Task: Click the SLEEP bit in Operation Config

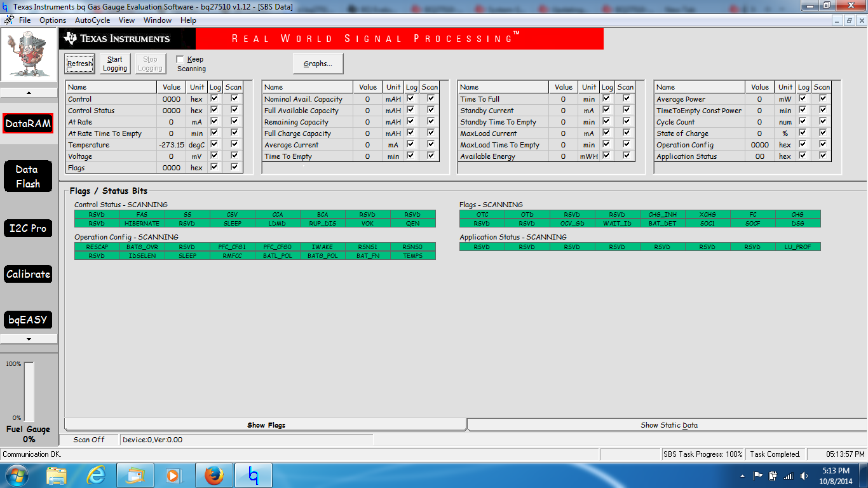Action: [x=187, y=255]
